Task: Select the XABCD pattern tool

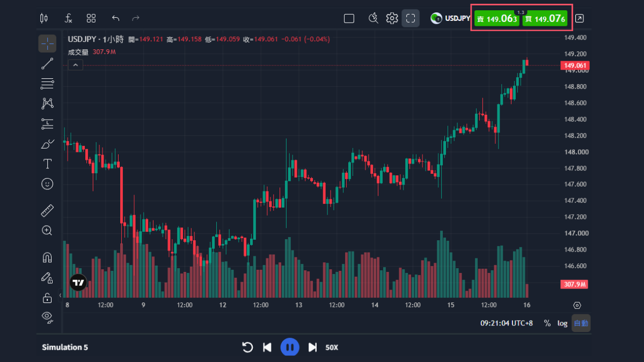Action: [47, 104]
